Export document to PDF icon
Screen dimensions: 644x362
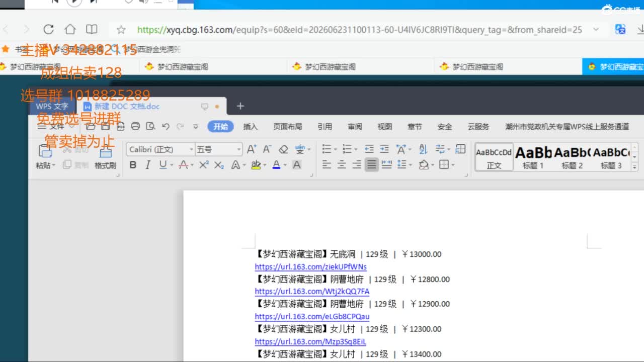click(121, 126)
